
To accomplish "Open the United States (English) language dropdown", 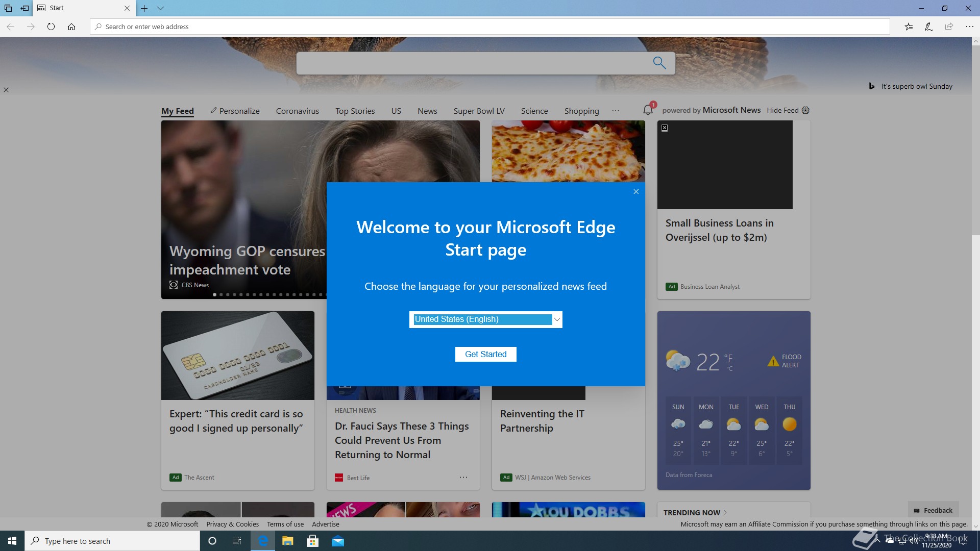I will (486, 319).
